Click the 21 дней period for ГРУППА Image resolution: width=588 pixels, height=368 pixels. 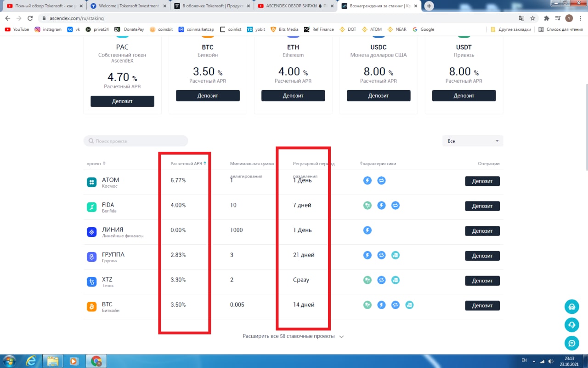point(304,255)
